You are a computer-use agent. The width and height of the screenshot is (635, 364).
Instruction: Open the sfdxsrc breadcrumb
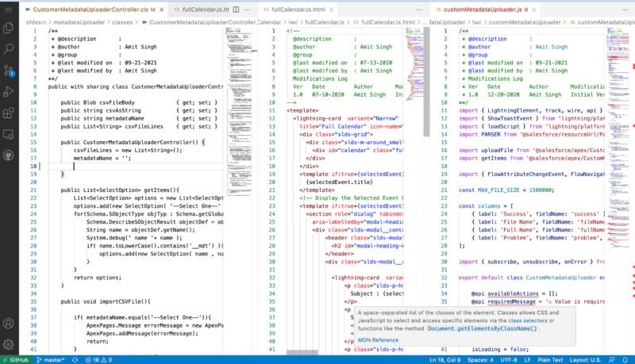tap(36, 22)
